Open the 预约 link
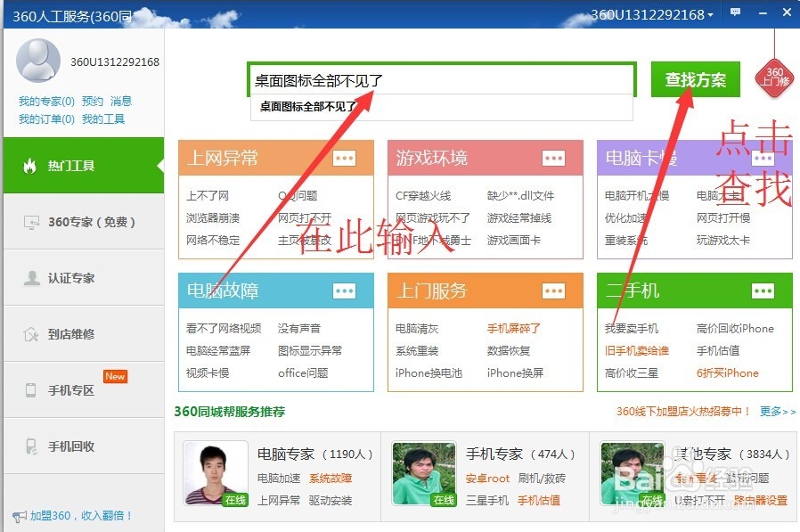This screenshot has width=800, height=532. 93,101
